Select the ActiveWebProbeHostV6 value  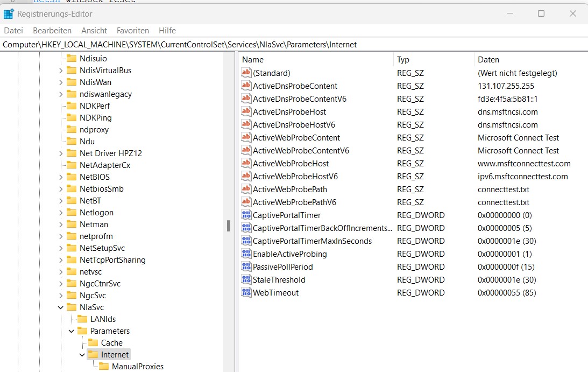[295, 177]
